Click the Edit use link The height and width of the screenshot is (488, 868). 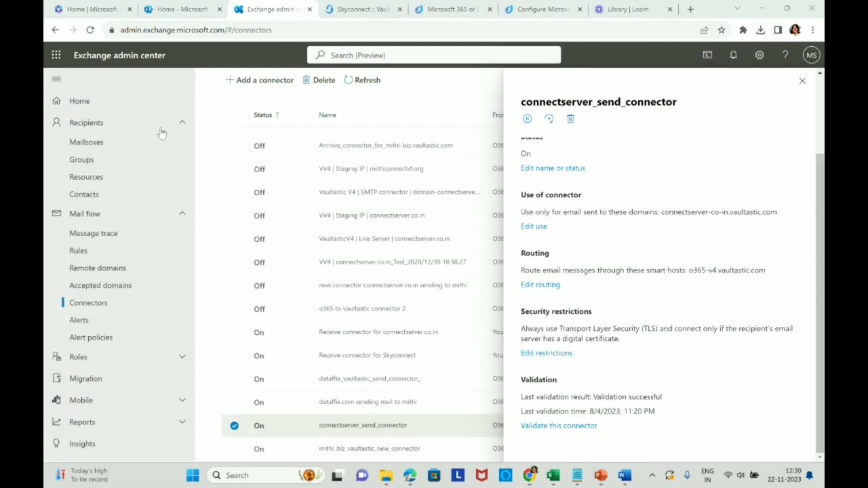pos(534,226)
